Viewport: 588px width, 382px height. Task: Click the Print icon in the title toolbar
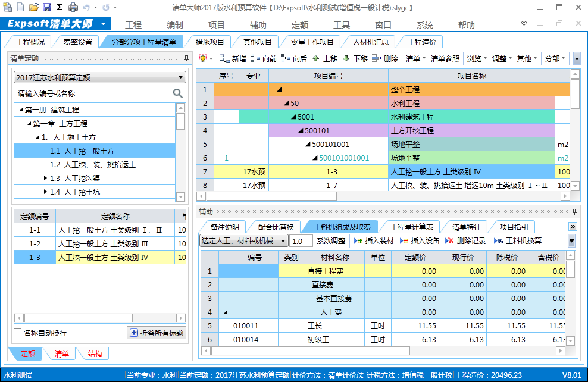[73, 8]
